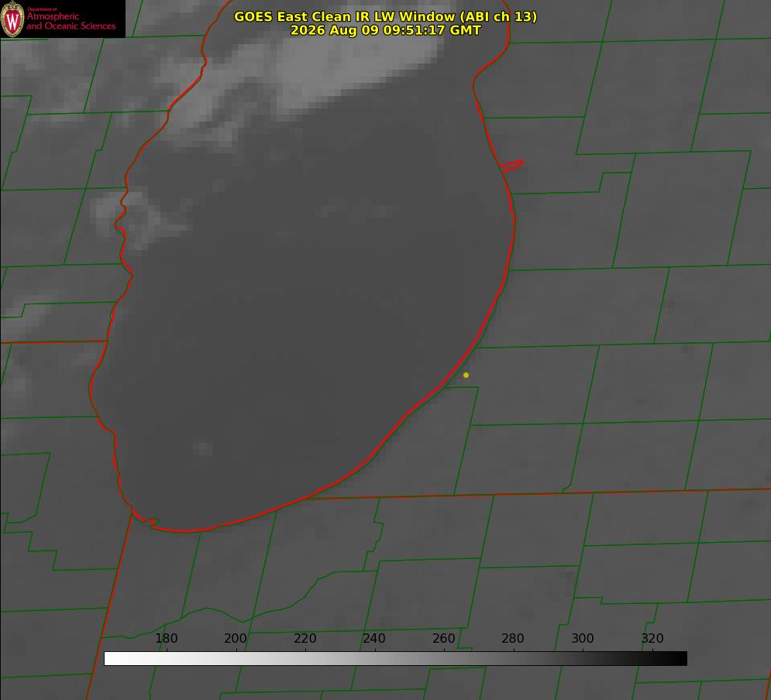Click the GOES East Clean IR LW Window title
The image size is (771, 700).
point(386,16)
